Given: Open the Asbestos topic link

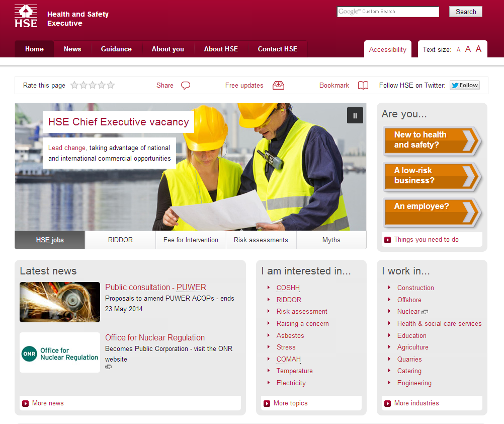Looking at the screenshot, I should [x=290, y=335].
